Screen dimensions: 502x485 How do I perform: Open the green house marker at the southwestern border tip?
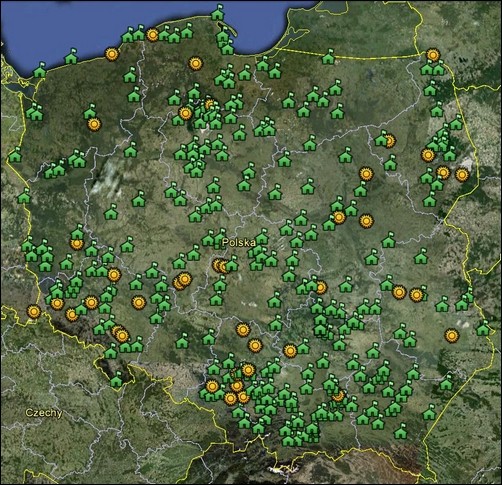[x=116, y=380]
